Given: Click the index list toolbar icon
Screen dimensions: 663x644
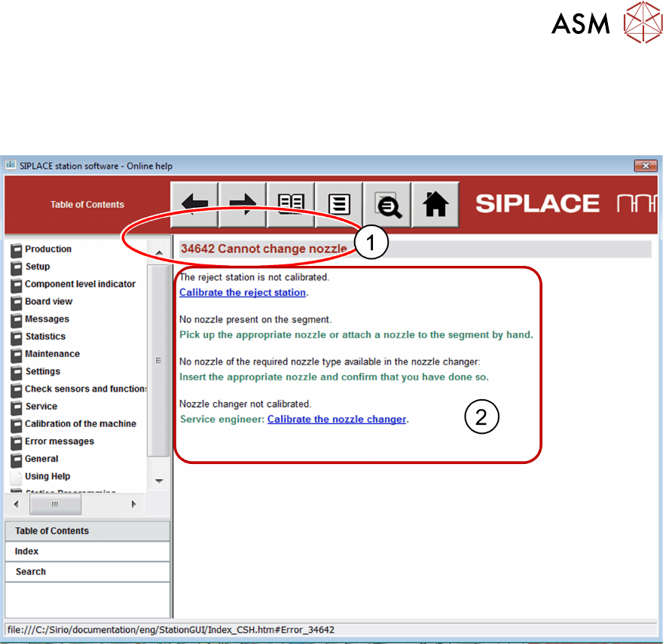Looking at the screenshot, I should (339, 205).
